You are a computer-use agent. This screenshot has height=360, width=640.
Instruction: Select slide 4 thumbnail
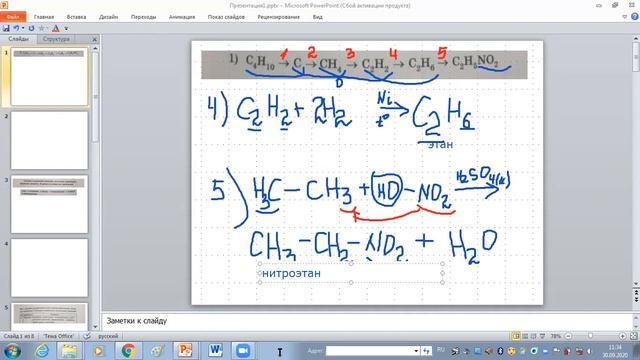(x=49, y=268)
